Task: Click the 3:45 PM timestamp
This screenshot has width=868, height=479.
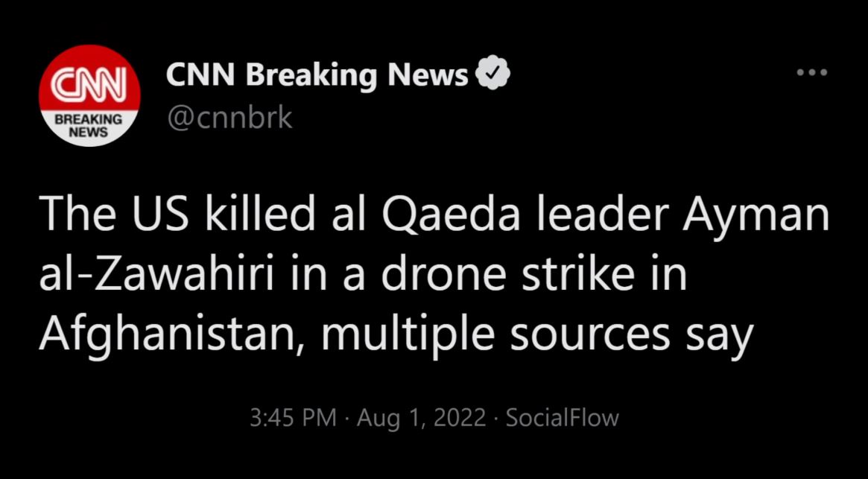Action: 293,417
